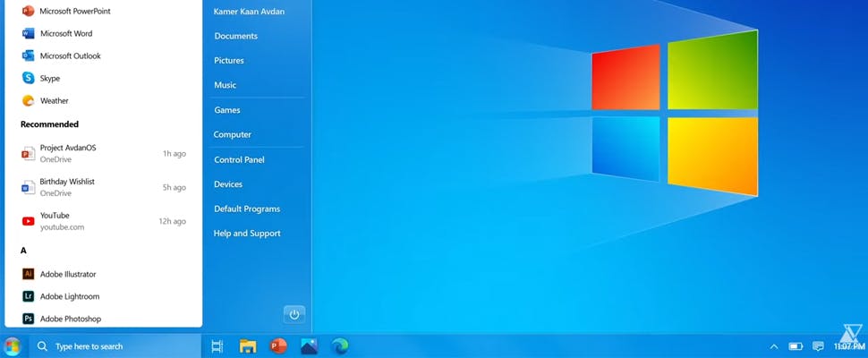Launch Adobe Illustrator
868x358 pixels.
pyautogui.click(x=59, y=274)
